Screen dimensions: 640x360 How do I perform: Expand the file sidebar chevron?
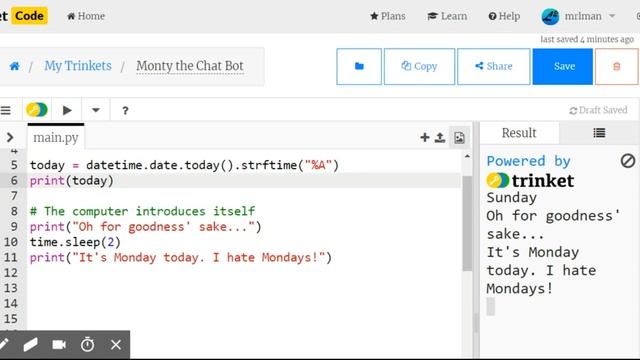point(10,138)
